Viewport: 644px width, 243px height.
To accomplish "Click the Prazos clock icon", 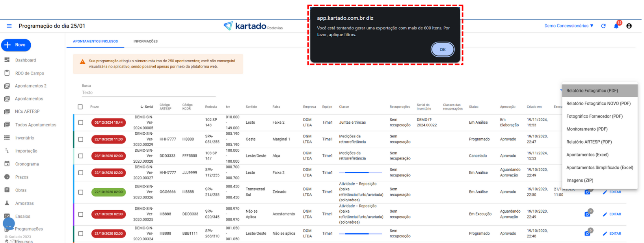I will (7, 177).
